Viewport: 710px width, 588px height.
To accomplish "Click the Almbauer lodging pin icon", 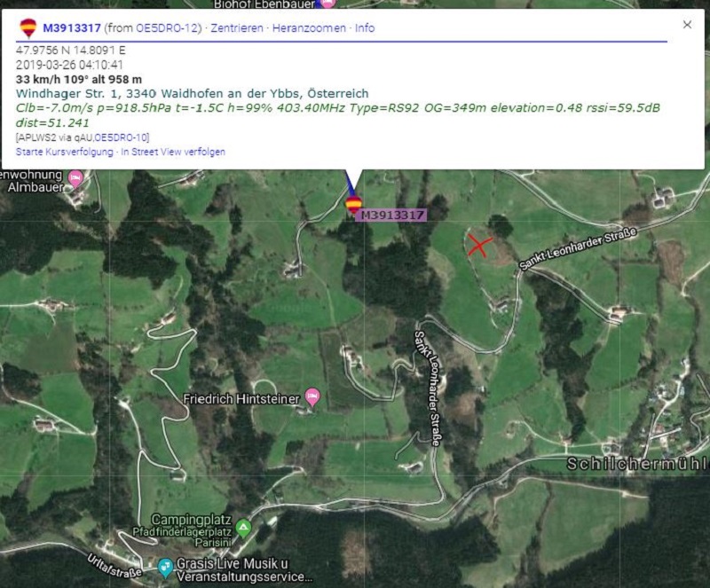I will point(75,179).
